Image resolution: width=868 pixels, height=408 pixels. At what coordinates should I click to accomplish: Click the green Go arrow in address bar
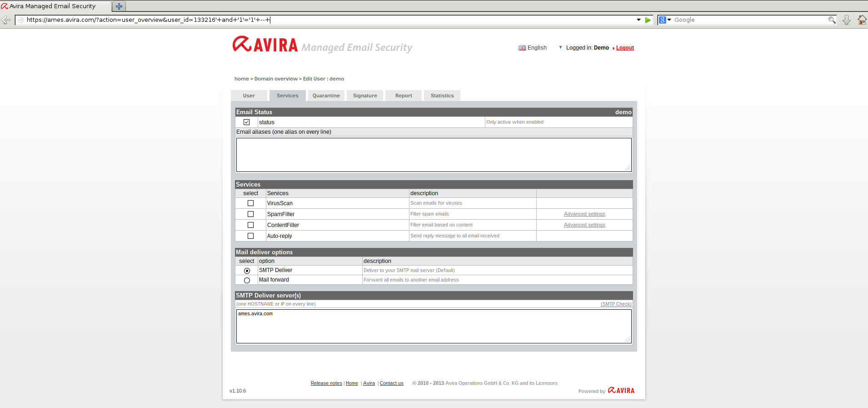pos(648,20)
